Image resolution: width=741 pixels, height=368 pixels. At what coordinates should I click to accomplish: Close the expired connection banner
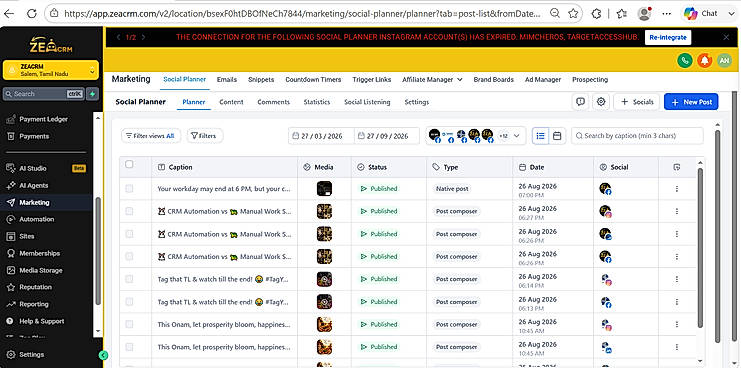(x=726, y=37)
